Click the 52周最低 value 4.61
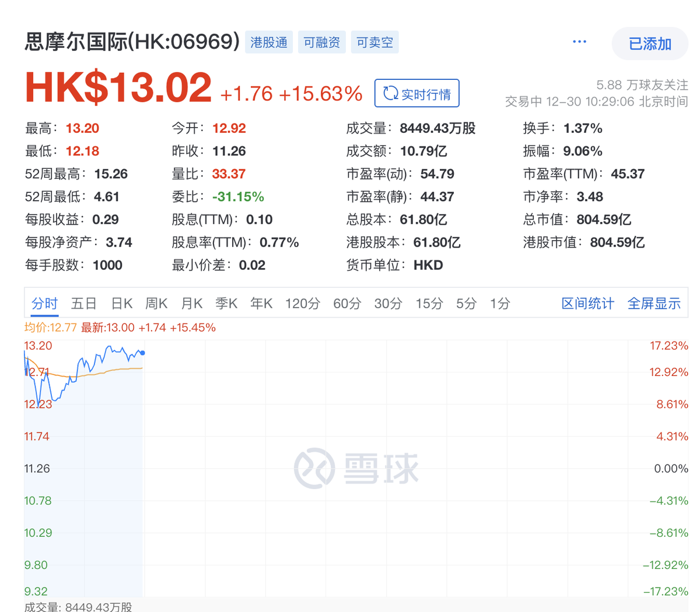The image size is (700, 612). click(x=107, y=196)
